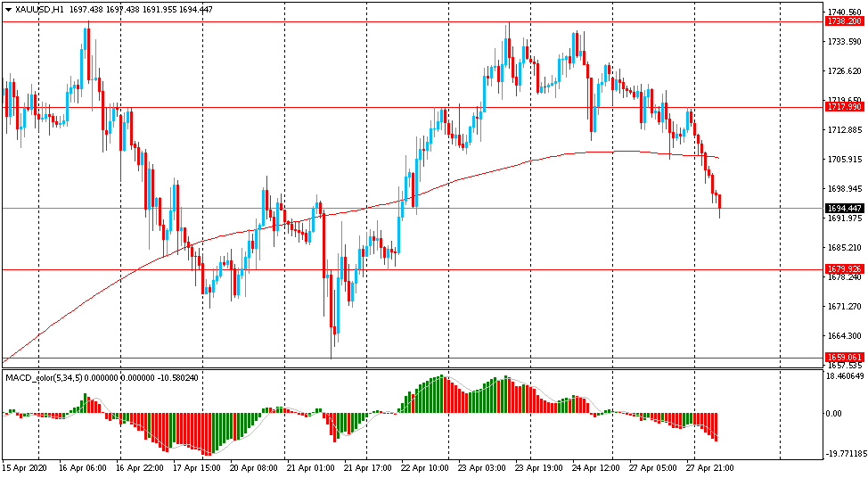
Task: Click the 16 Apr 06:00 time label
Action: point(83,468)
